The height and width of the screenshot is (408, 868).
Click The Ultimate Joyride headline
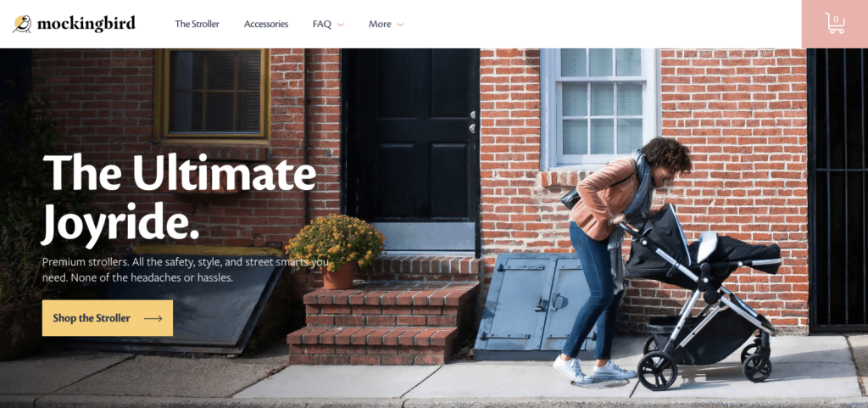pos(180,198)
